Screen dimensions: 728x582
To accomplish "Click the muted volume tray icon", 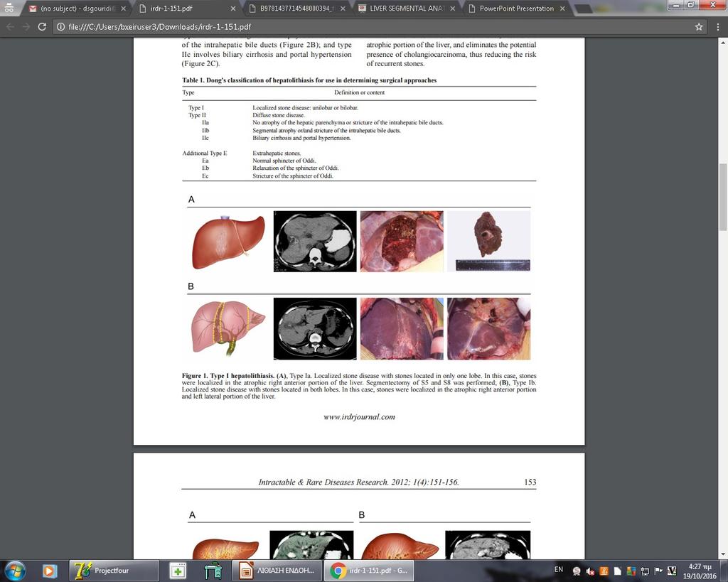I will pyautogui.click(x=590, y=571).
